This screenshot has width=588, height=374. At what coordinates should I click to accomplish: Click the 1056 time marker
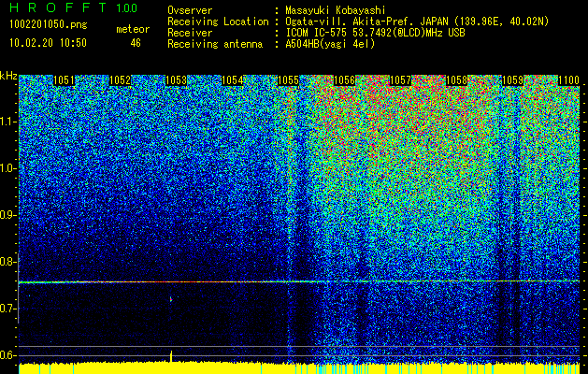click(344, 80)
